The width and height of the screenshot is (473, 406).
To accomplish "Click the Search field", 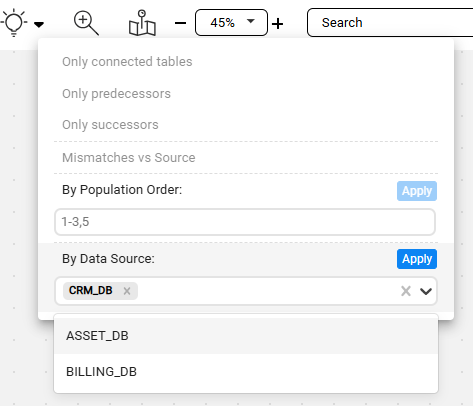I will (390, 23).
